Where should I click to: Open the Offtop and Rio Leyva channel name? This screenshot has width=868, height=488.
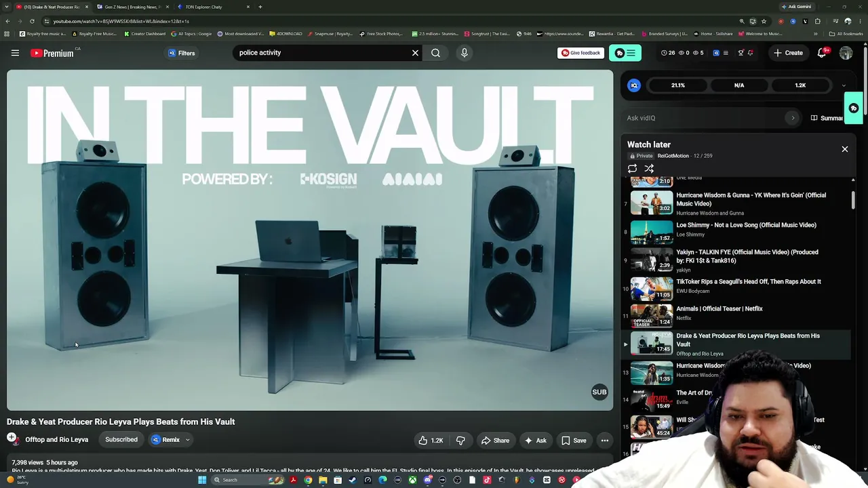(57, 440)
